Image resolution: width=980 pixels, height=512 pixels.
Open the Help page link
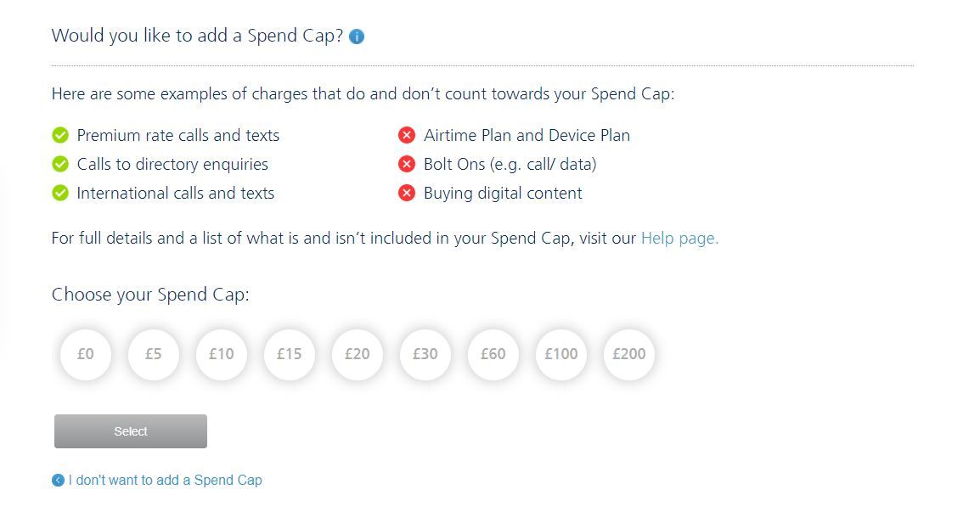[679, 239]
